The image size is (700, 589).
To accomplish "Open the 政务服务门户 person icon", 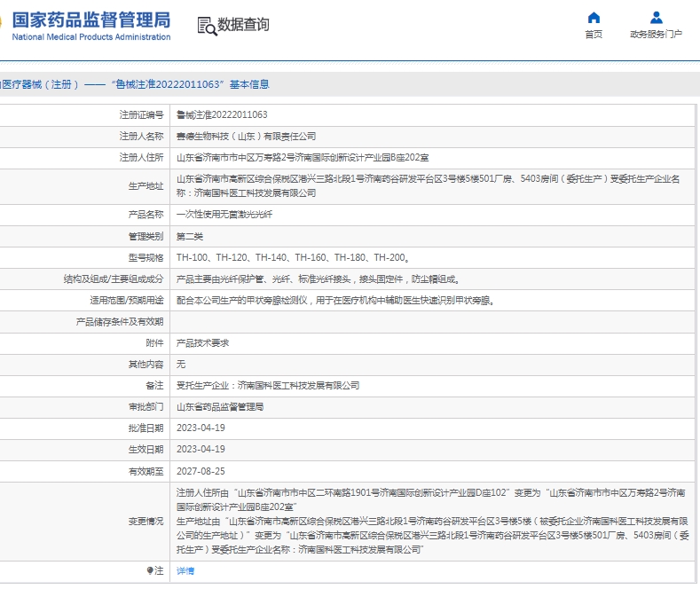I will coord(657,18).
